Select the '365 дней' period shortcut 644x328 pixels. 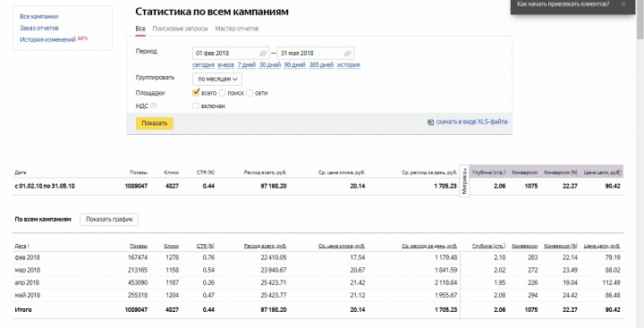point(322,65)
